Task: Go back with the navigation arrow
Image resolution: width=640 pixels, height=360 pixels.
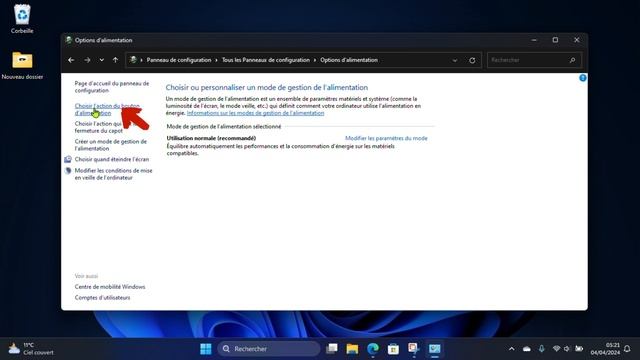Action: [71, 60]
